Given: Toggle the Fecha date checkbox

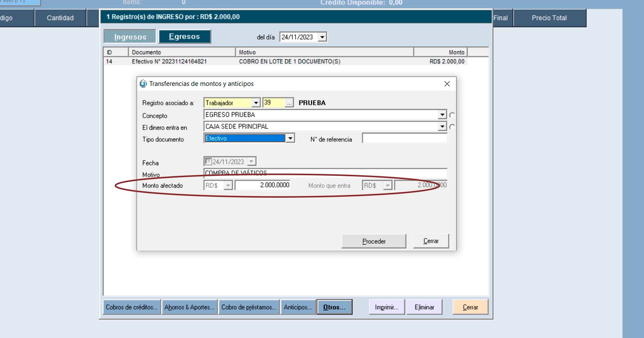Looking at the screenshot, I should tap(208, 161).
